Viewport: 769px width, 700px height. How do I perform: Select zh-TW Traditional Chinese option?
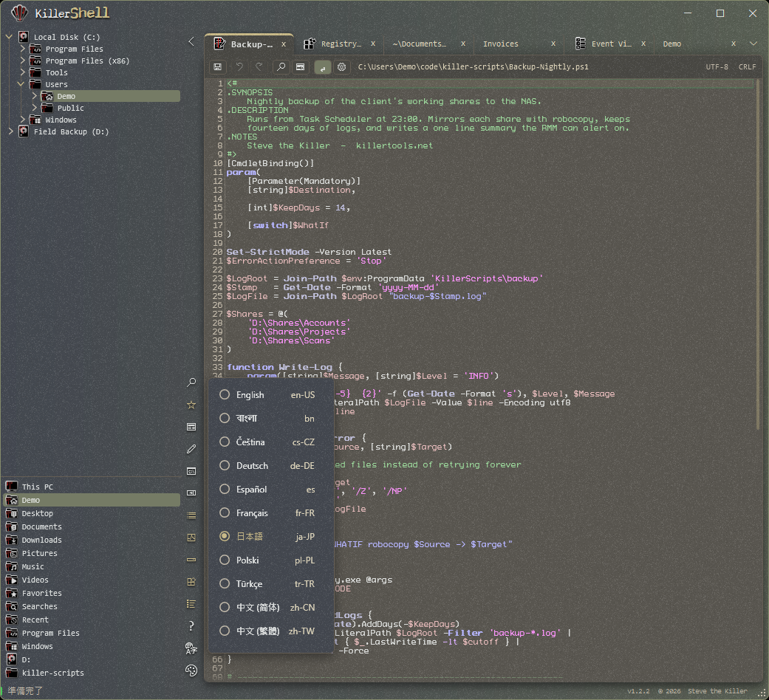[270, 631]
